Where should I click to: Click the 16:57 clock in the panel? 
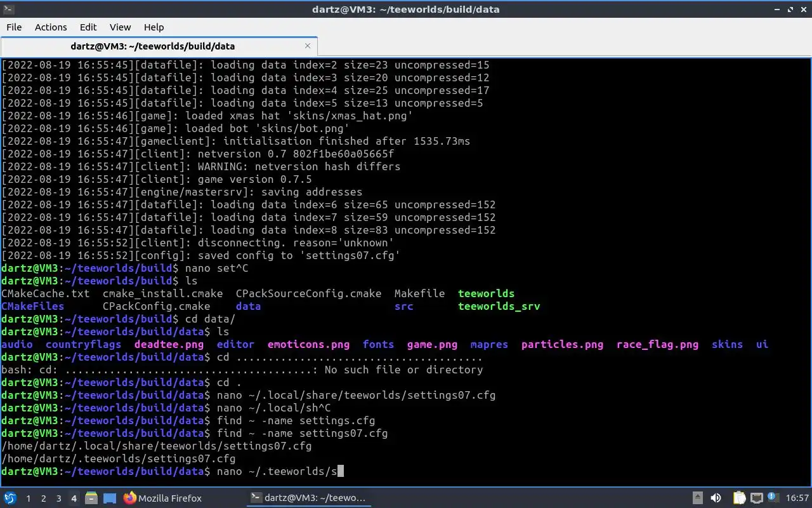[797, 498]
